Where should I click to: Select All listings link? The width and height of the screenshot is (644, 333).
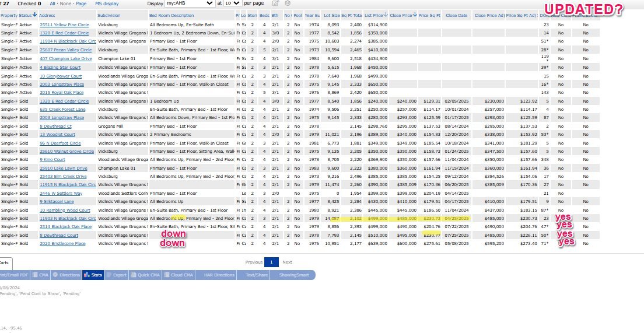click(52, 3)
